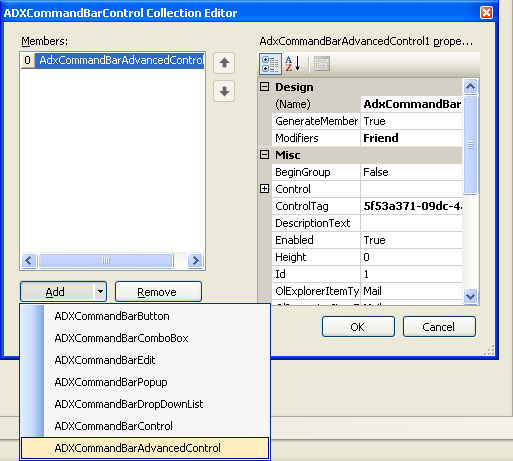The height and width of the screenshot is (461, 513).
Task: Move selected member up
Action: pyautogui.click(x=224, y=63)
